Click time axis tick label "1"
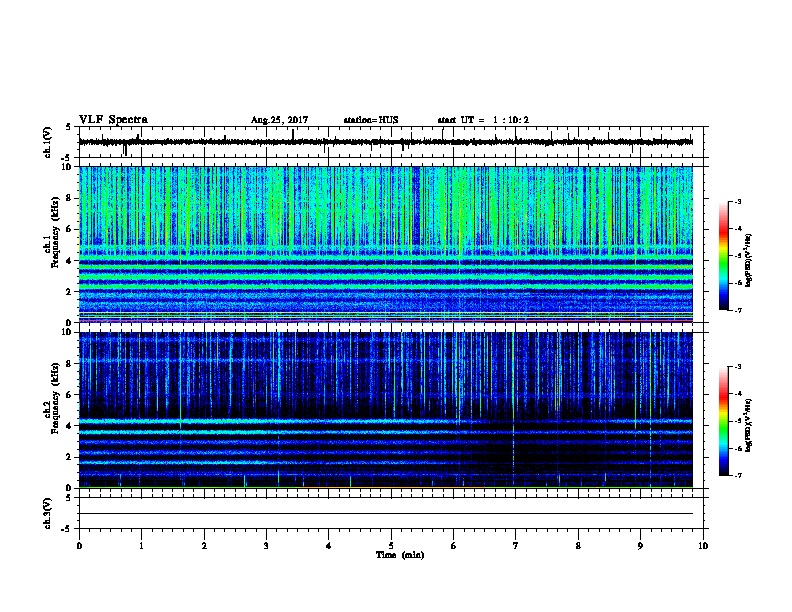792x612 pixels. click(141, 546)
